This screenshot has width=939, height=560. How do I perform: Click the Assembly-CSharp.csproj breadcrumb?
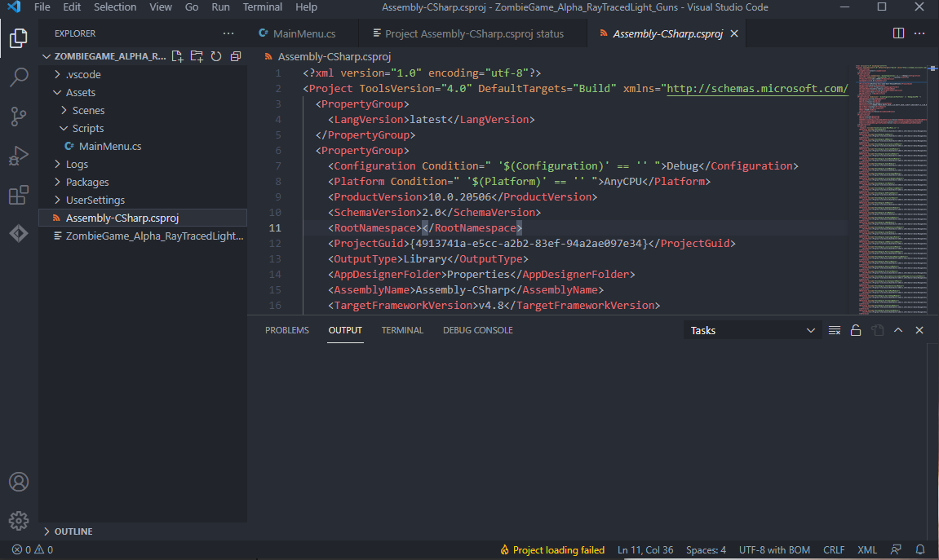pos(334,56)
